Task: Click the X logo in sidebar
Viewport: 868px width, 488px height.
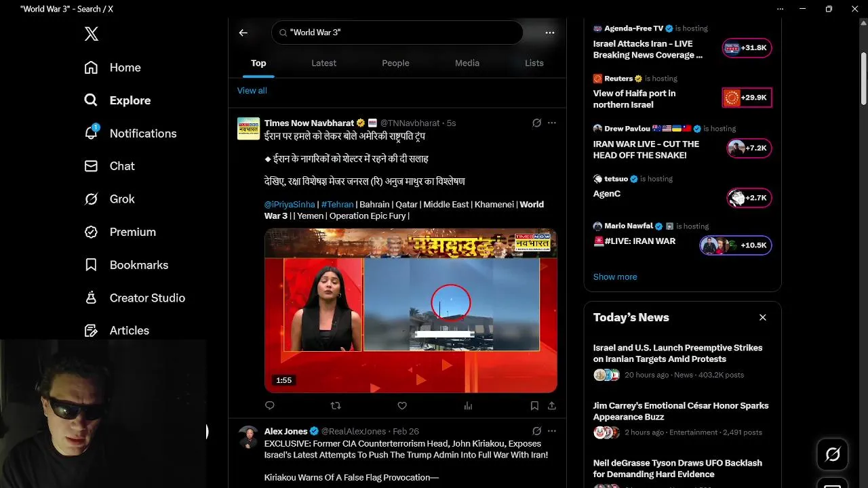Action: pos(92,34)
